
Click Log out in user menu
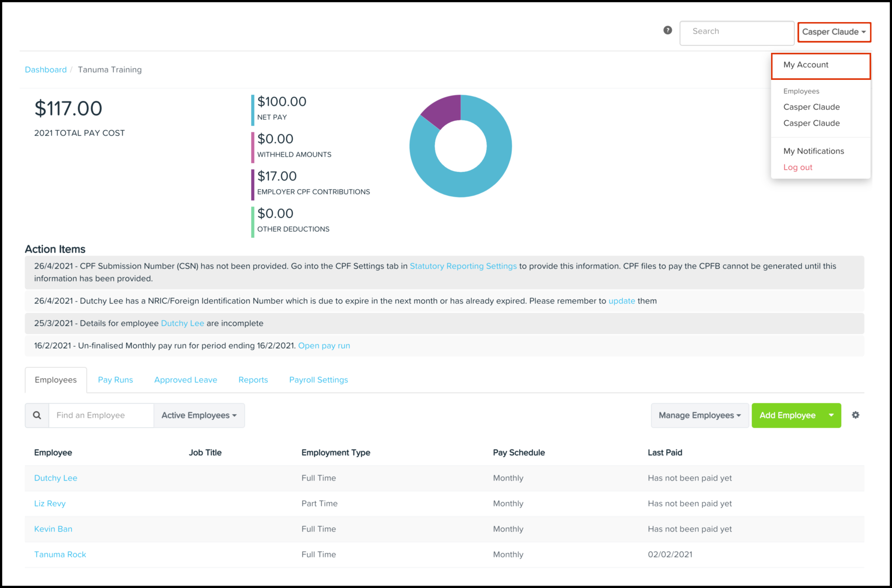point(797,167)
